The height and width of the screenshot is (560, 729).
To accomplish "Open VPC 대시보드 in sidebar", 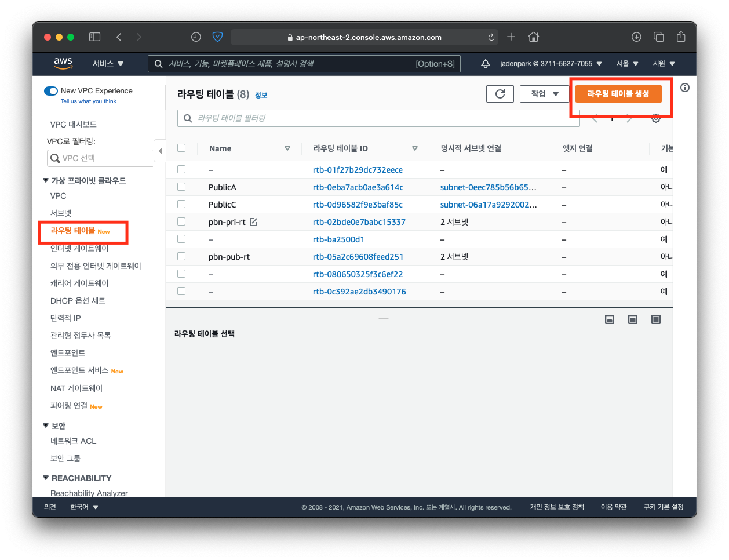I will click(74, 125).
